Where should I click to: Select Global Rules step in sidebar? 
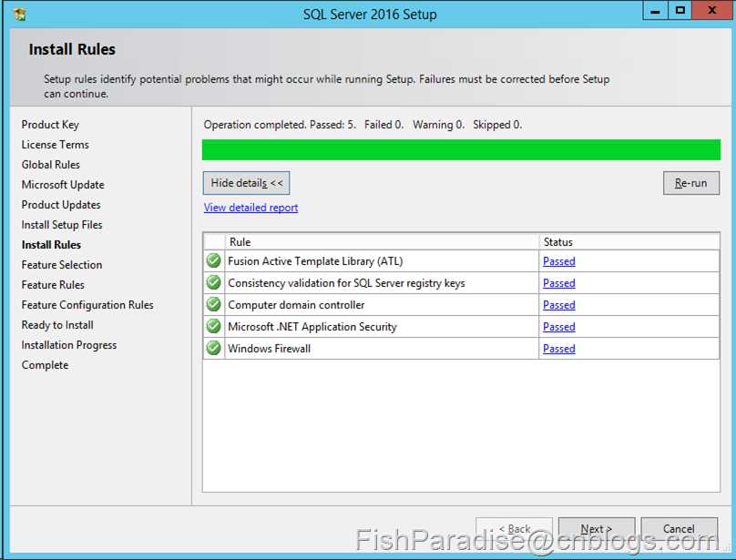[x=51, y=165]
